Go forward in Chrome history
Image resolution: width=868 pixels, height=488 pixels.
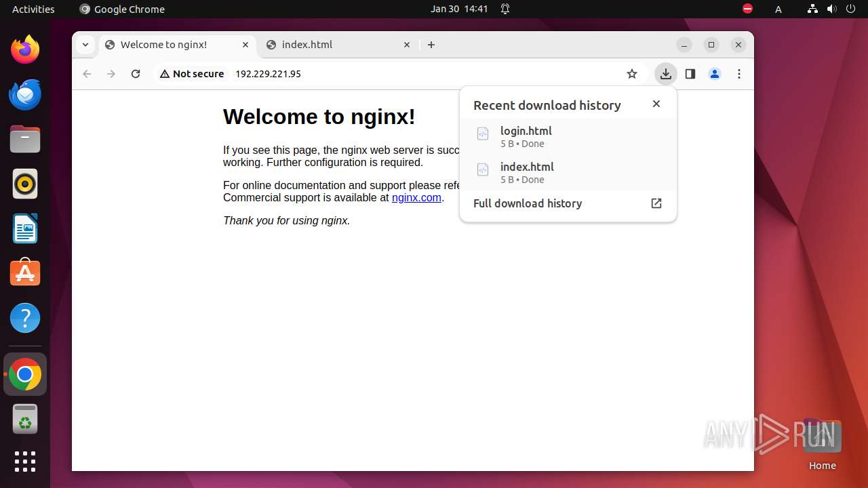(111, 74)
